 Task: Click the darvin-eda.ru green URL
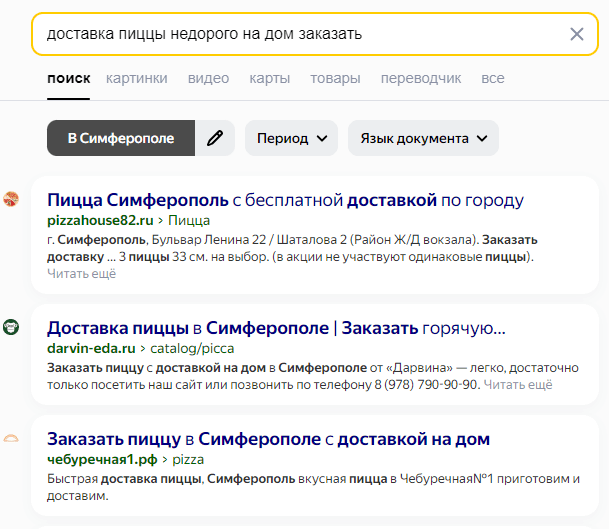pyautogui.click(x=91, y=348)
